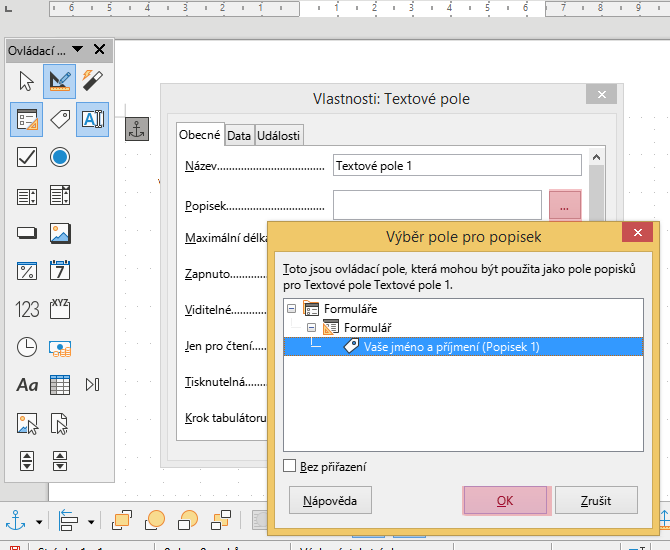Image resolution: width=670 pixels, height=550 pixels.
Task: Open Form properties from the toolbar
Action: (26, 119)
